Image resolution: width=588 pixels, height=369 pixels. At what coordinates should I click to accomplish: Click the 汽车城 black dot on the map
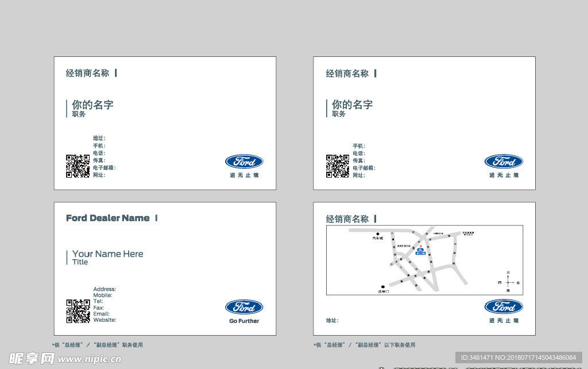(x=377, y=233)
